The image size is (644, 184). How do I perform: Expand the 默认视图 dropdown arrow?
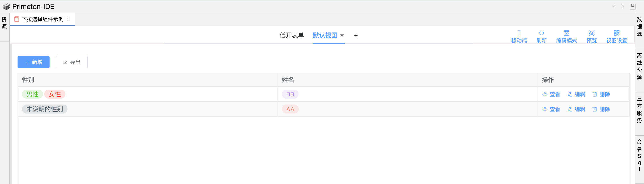[342, 36]
